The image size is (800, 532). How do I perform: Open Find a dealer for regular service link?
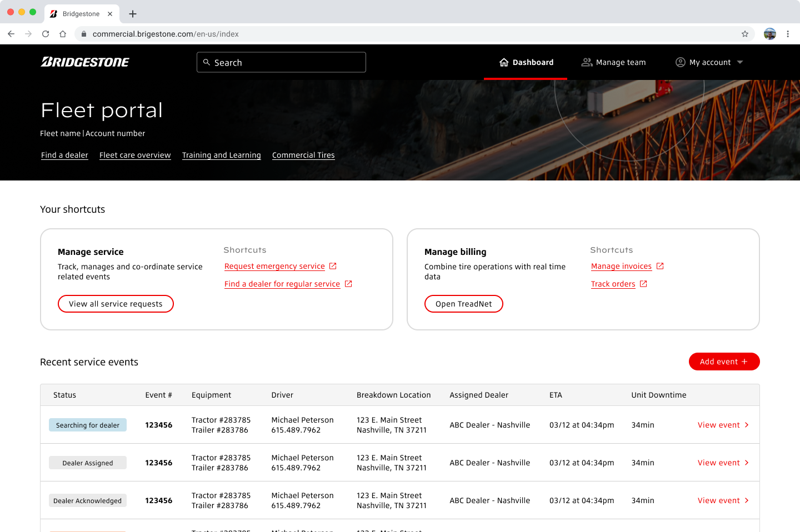click(x=282, y=284)
